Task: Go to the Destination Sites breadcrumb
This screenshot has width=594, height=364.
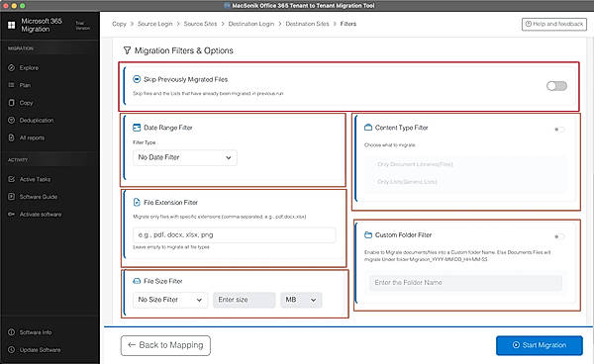Action: pyautogui.click(x=307, y=24)
